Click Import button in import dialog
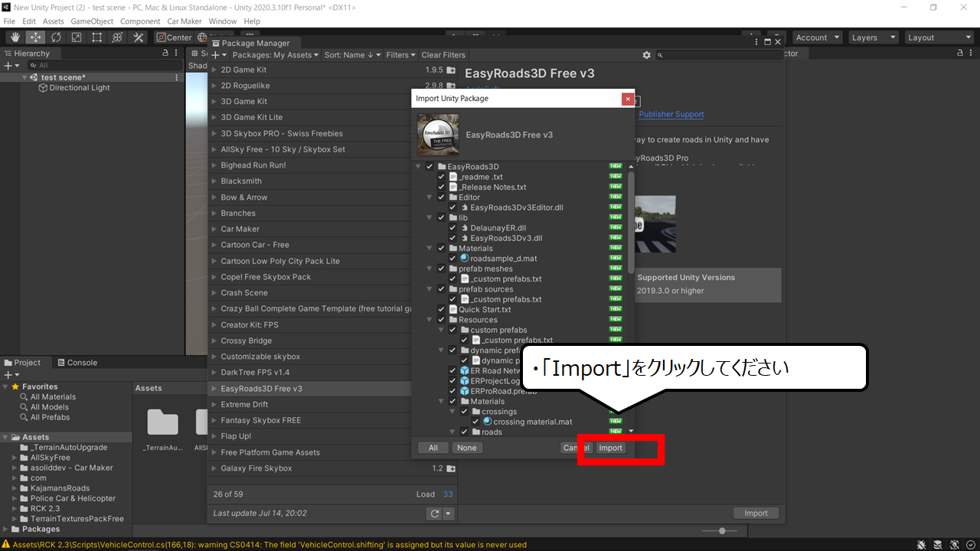The height and width of the screenshot is (551, 980). pos(610,448)
